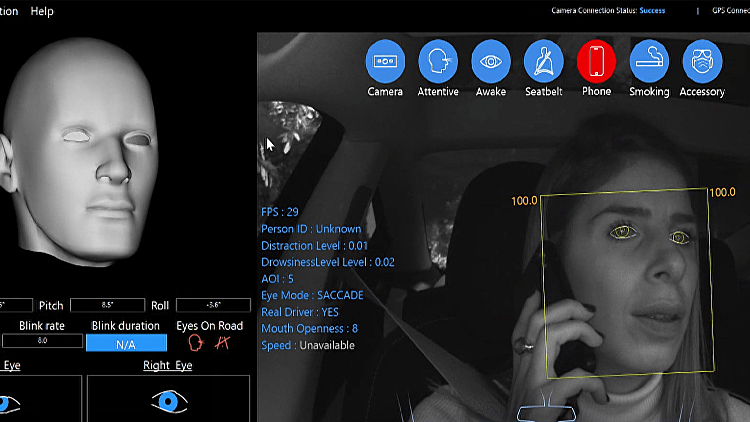Click the Mouth Openness : 8 readout
Viewport: 750px width, 422px height.
[x=309, y=329]
